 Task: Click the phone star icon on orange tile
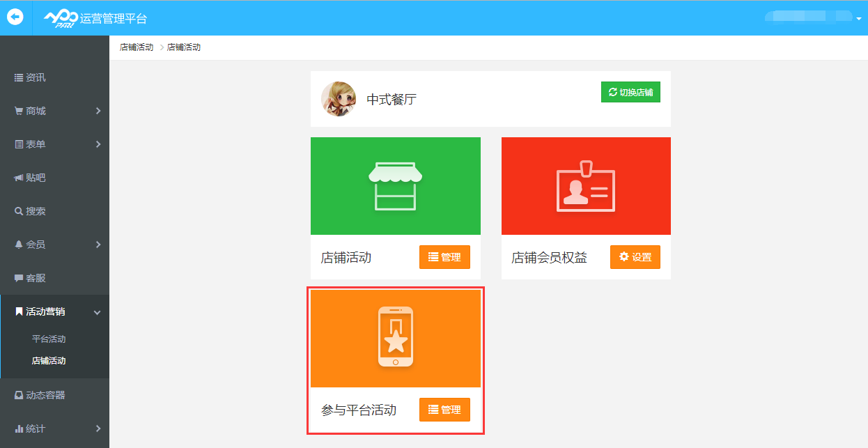395,337
